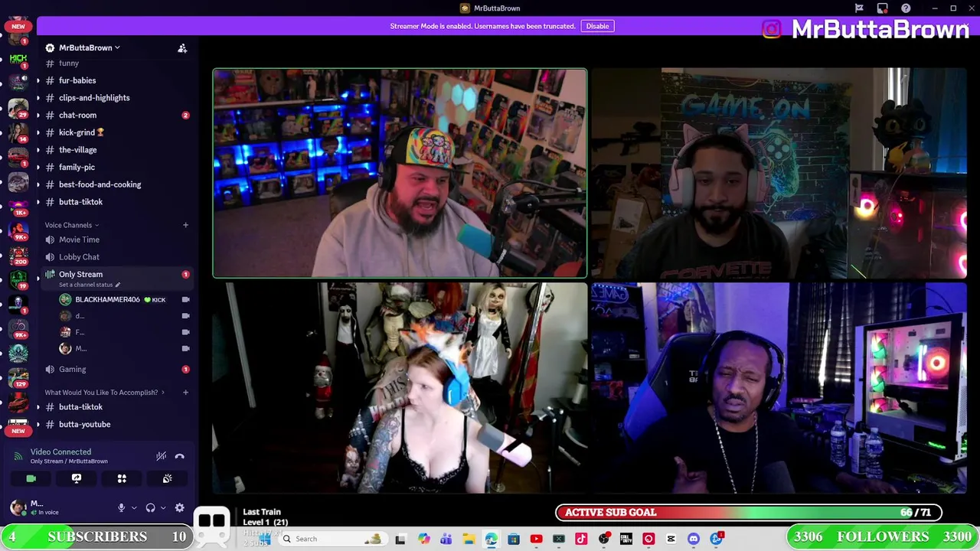Add a channel to Voice Channels

185,225
